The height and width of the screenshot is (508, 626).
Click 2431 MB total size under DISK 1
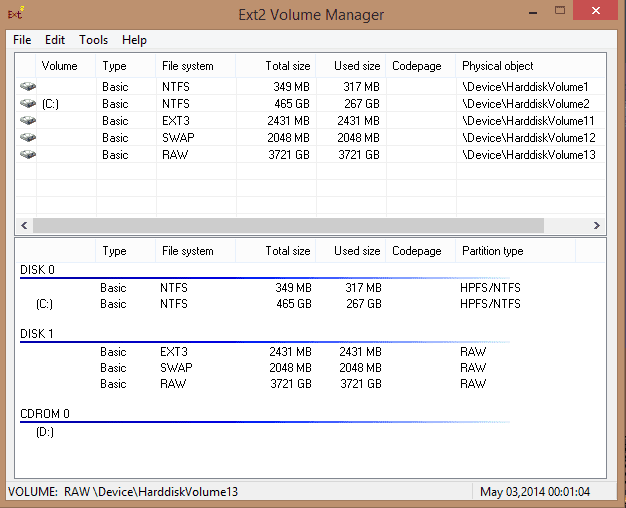click(290, 352)
